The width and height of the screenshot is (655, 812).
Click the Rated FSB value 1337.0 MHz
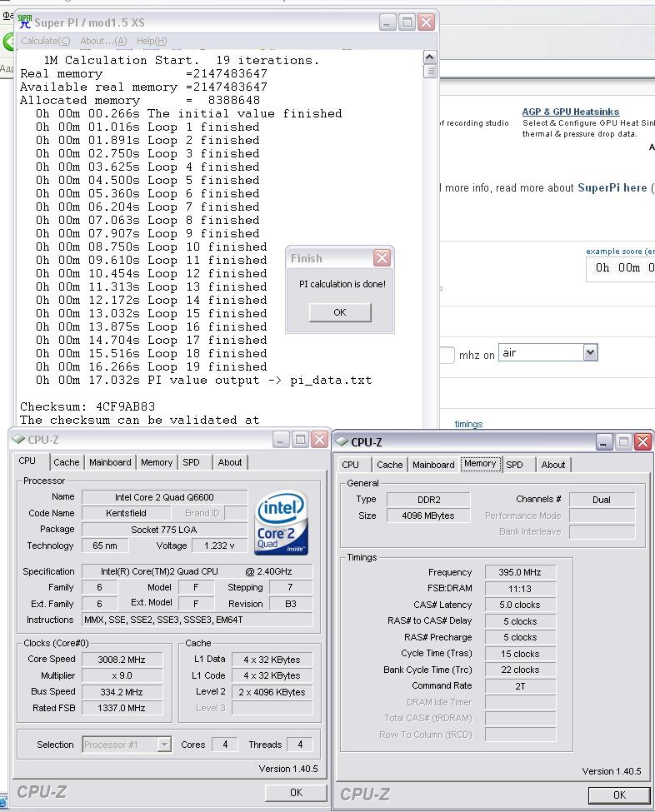[x=122, y=708]
